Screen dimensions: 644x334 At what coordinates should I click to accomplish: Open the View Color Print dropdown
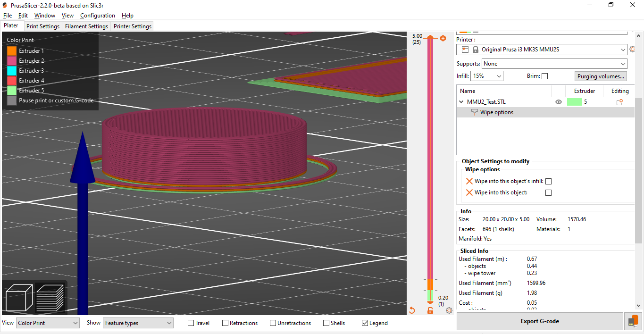pos(48,323)
